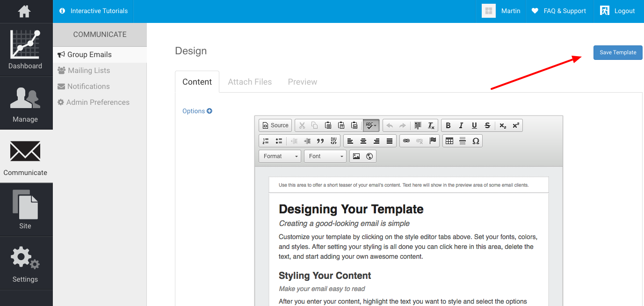
Task: Toggle italic formatting in editor toolbar
Action: point(461,125)
